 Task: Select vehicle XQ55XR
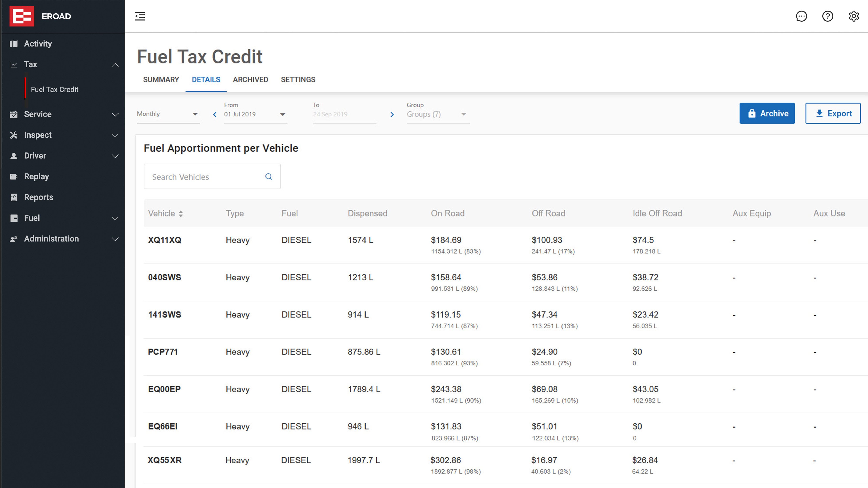point(164,460)
